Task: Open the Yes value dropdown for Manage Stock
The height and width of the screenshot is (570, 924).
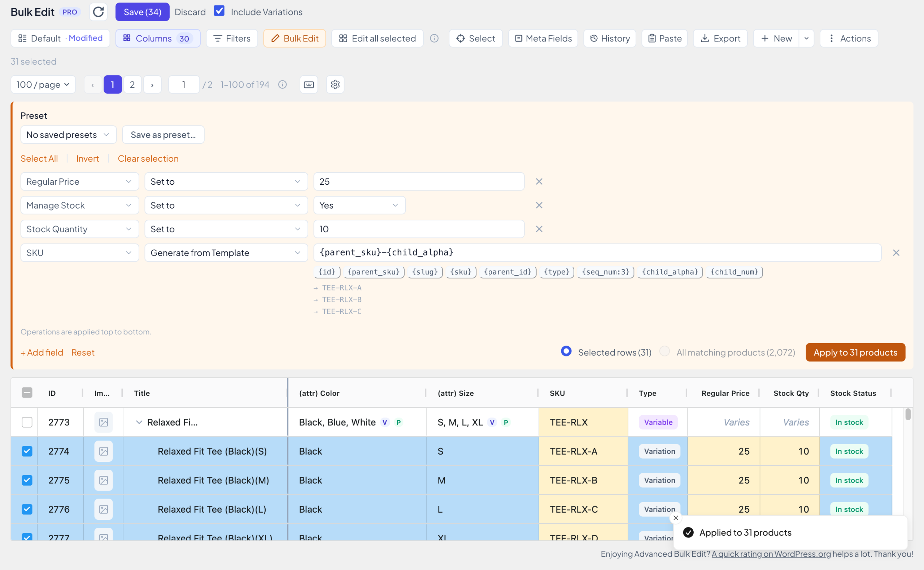Action: [x=359, y=206]
